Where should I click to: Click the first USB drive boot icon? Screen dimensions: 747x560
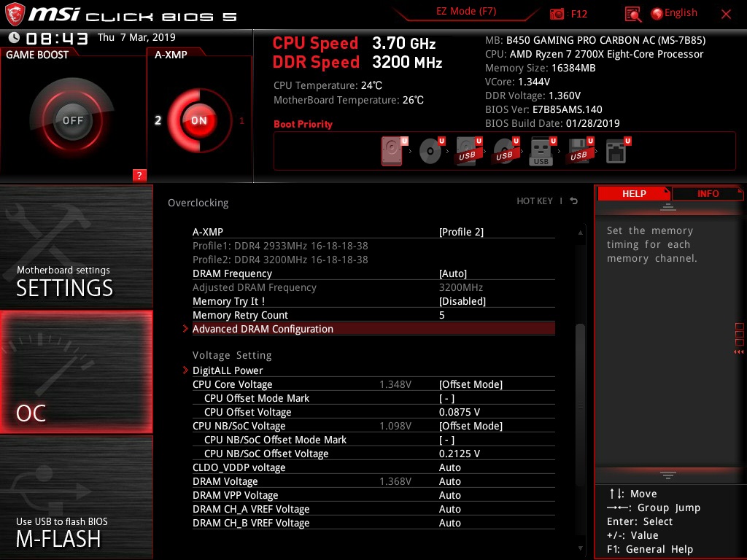466,149
